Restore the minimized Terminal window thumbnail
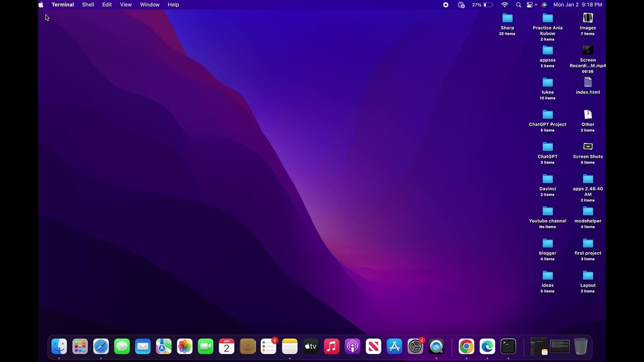 click(x=560, y=346)
